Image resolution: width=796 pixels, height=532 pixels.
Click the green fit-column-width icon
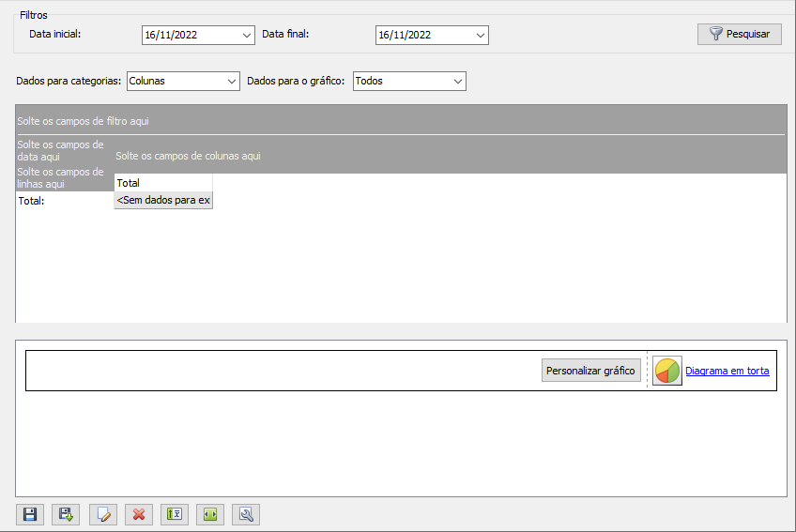tap(210, 515)
